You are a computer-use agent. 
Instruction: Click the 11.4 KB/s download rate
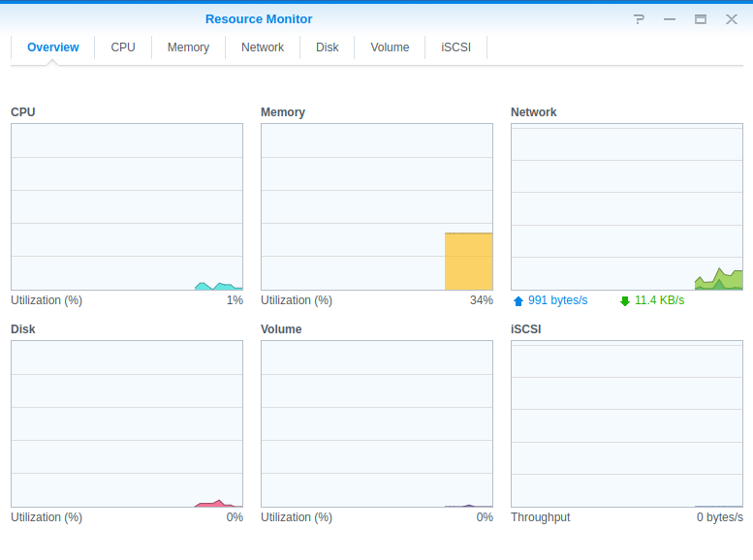click(x=659, y=300)
